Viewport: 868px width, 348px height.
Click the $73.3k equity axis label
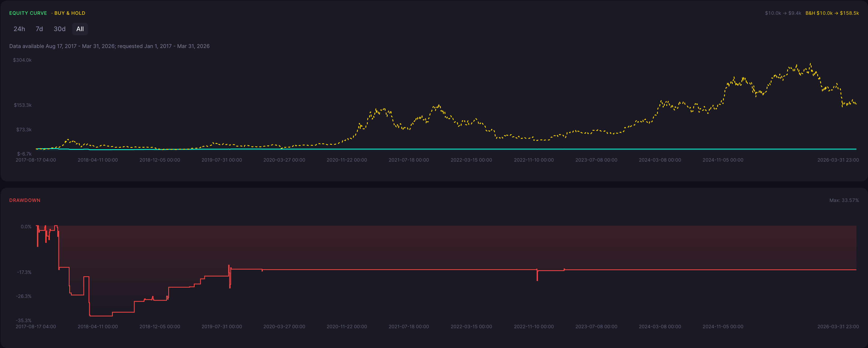[x=24, y=129]
